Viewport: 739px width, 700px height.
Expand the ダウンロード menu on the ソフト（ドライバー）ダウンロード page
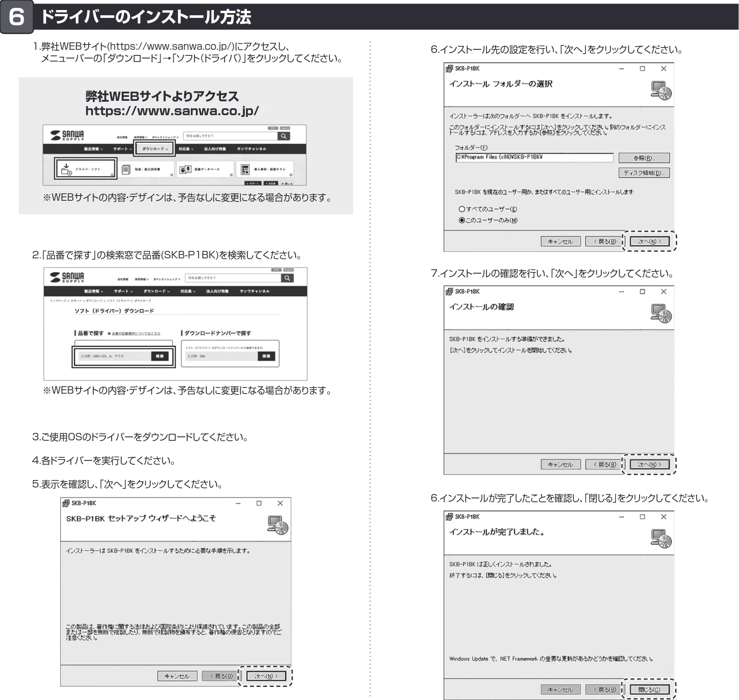point(156,291)
